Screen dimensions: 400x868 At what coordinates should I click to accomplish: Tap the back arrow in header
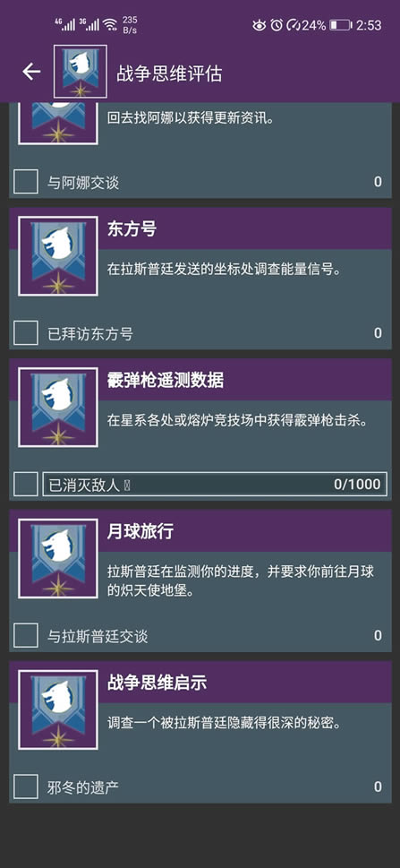tap(31, 72)
